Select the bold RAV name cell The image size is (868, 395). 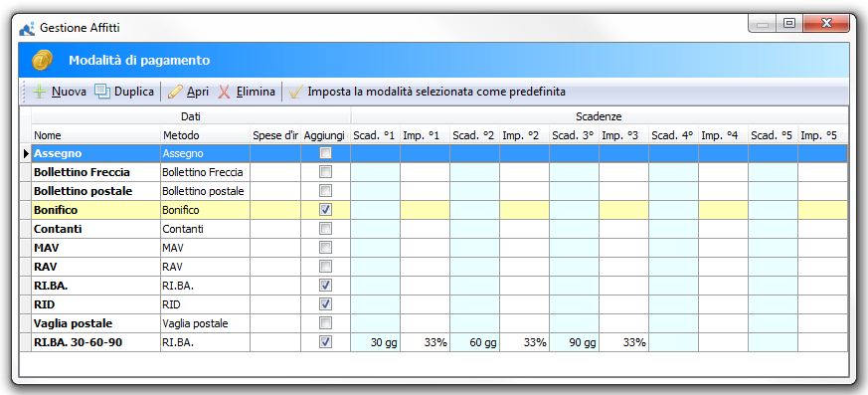pyautogui.click(x=95, y=267)
